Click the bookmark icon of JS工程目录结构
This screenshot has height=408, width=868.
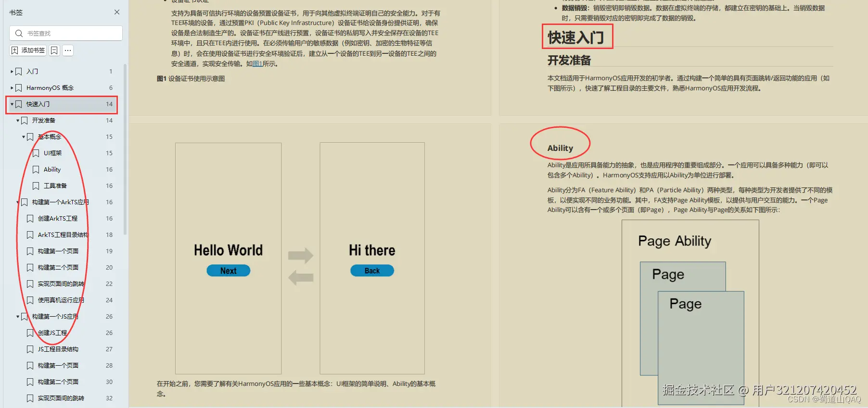[30, 349]
